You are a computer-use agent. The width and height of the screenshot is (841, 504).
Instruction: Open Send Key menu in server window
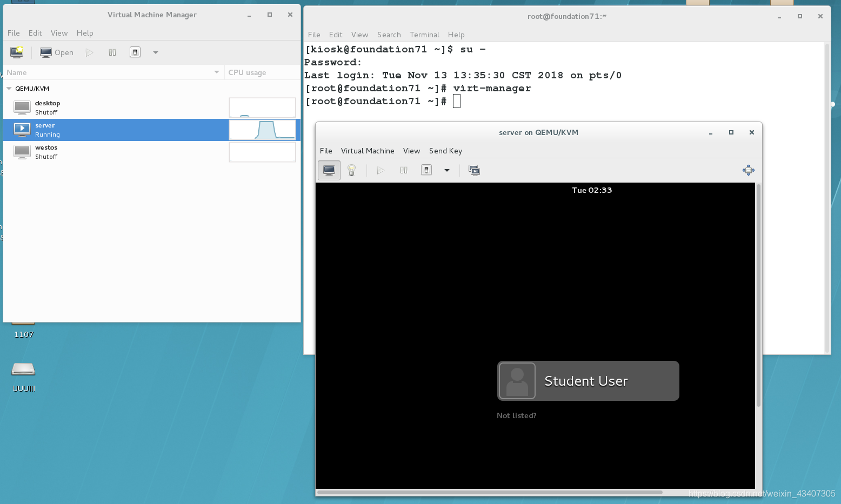(x=445, y=151)
